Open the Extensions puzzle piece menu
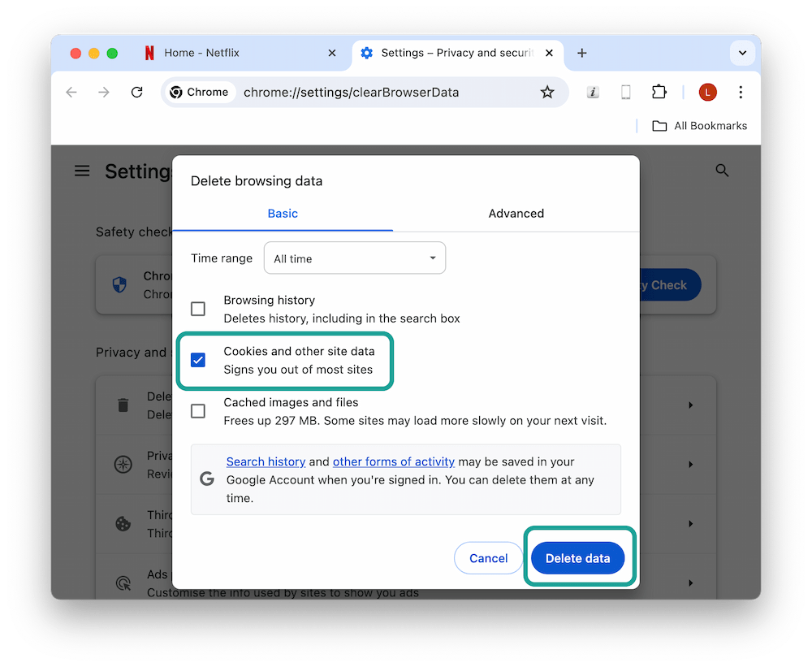Screen dimensions: 812x667 click(659, 93)
